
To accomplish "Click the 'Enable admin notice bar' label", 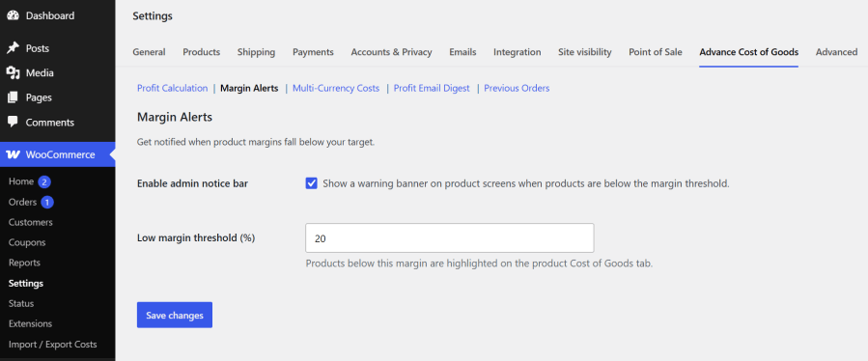I will click(x=193, y=183).
